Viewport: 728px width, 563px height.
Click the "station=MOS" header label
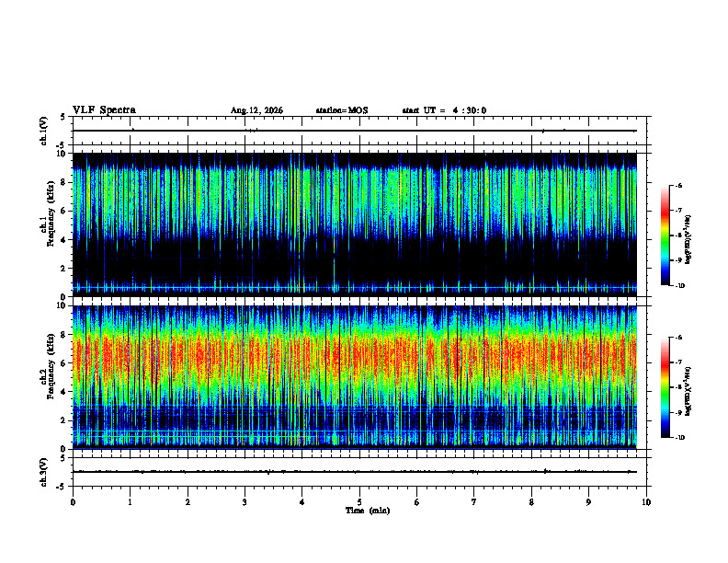342,110
